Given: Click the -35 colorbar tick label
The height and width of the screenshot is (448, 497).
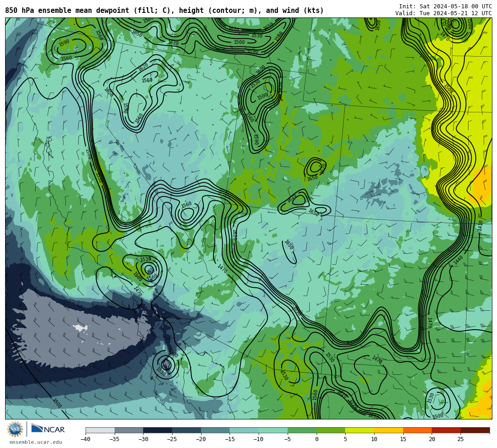Looking at the screenshot, I should pos(115,439).
